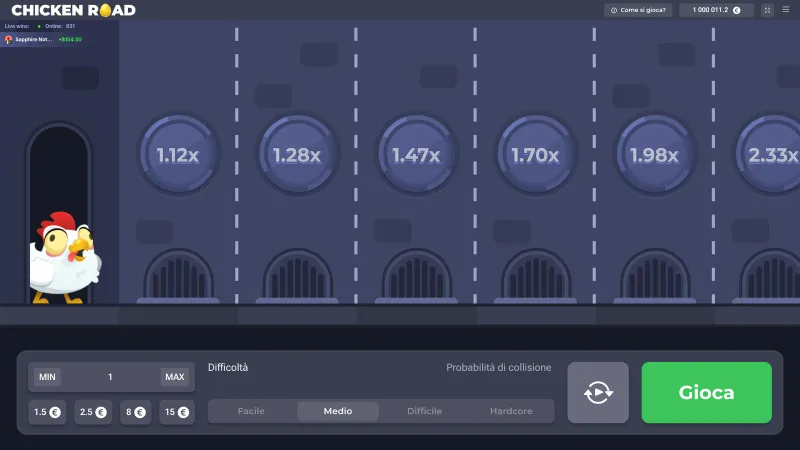
Task: Click the green Gioca button
Action: (706, 392)
